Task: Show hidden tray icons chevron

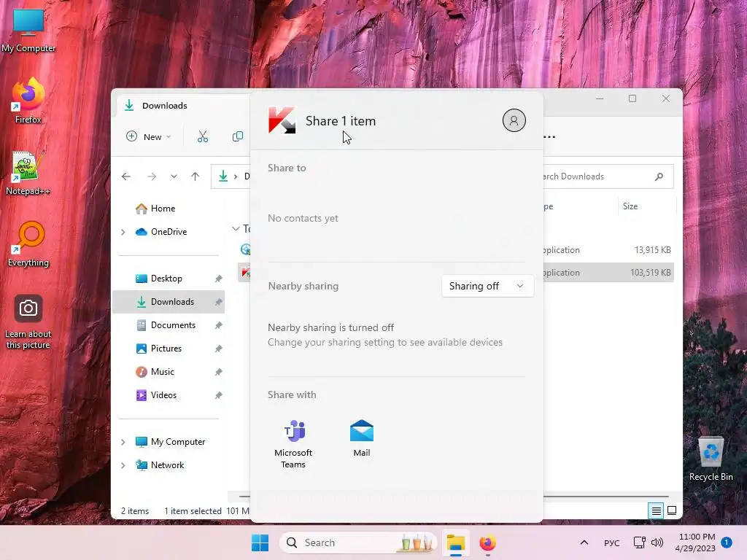Action: [584, 542]
